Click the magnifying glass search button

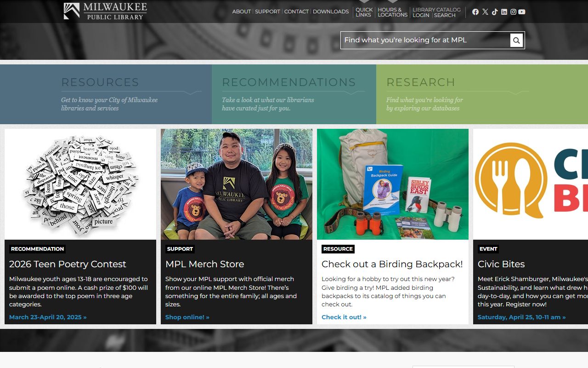tap(516, 40)
